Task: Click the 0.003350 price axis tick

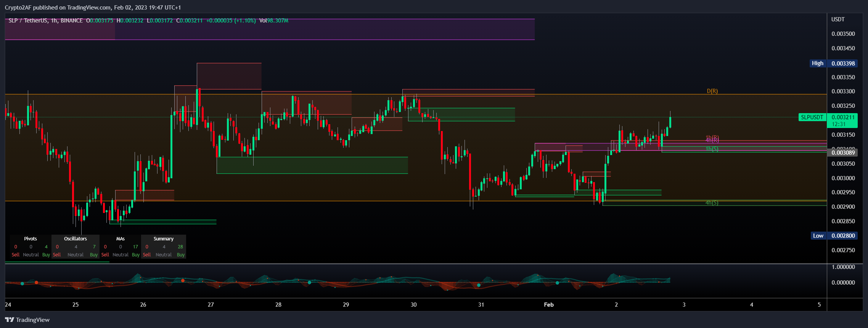Action: 843,77
